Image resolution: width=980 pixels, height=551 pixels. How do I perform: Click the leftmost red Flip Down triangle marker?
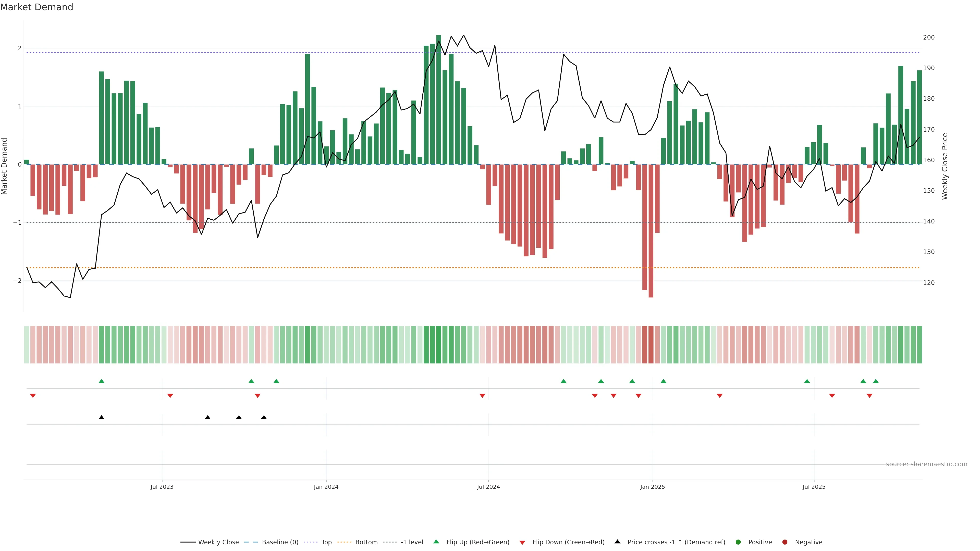point(33,396)
